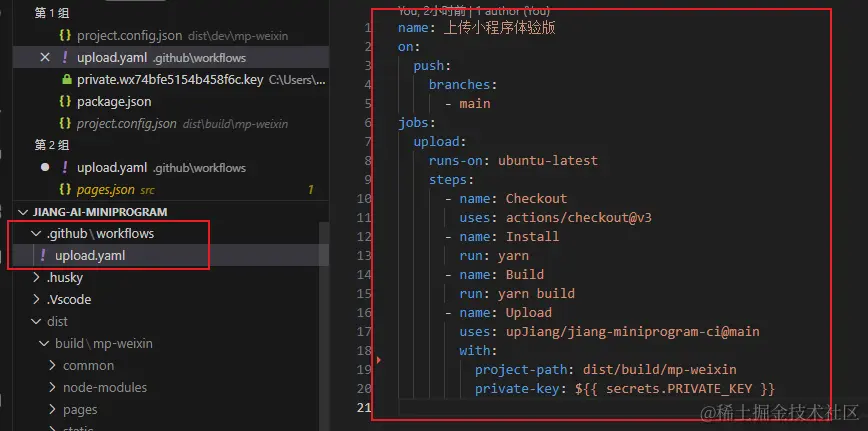Expand the node-modules folder
Image resolution: width=868 pixels, height=431 pixels.
coord(53,388)
